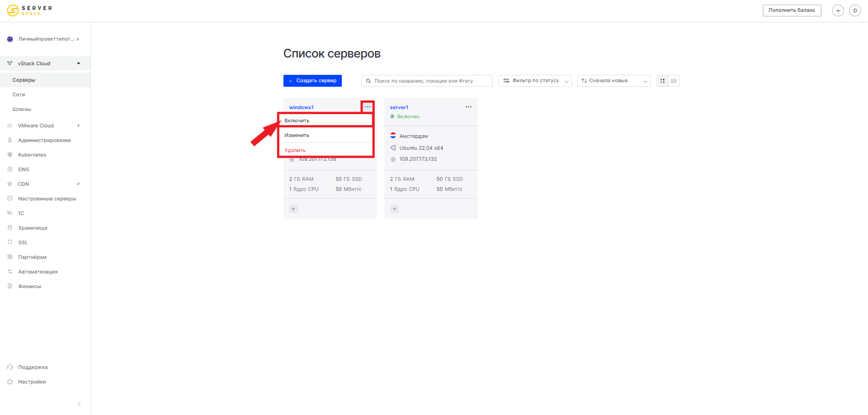Click the project purple dot icon
This screenshot has height=415, width=868.
pyautogui.click(x=10, y=39)
